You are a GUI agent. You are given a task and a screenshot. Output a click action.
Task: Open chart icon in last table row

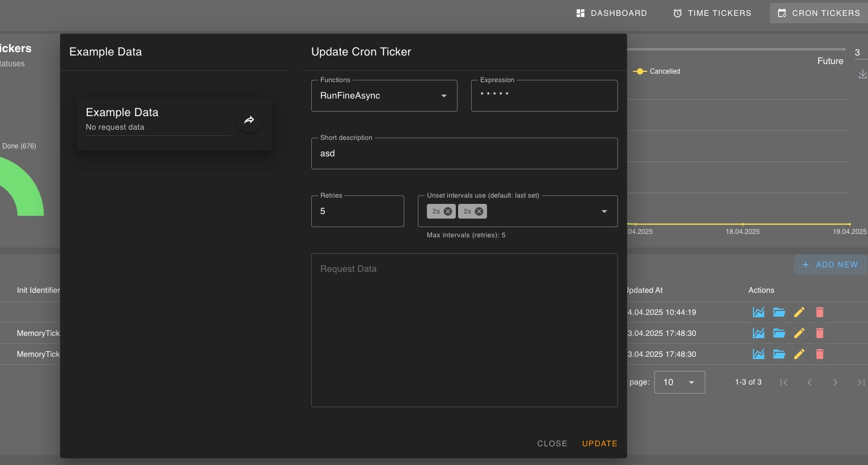tap(759, 354)
